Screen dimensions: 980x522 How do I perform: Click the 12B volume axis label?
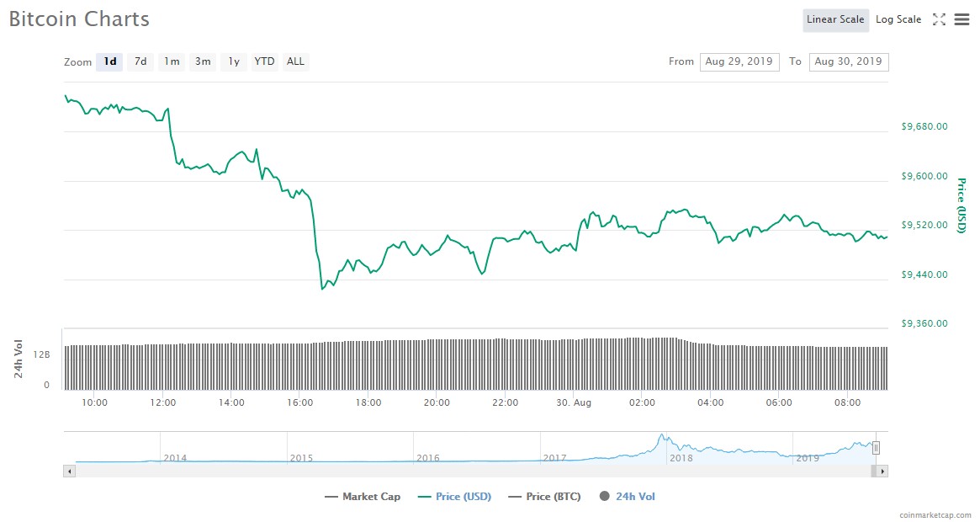41,354
